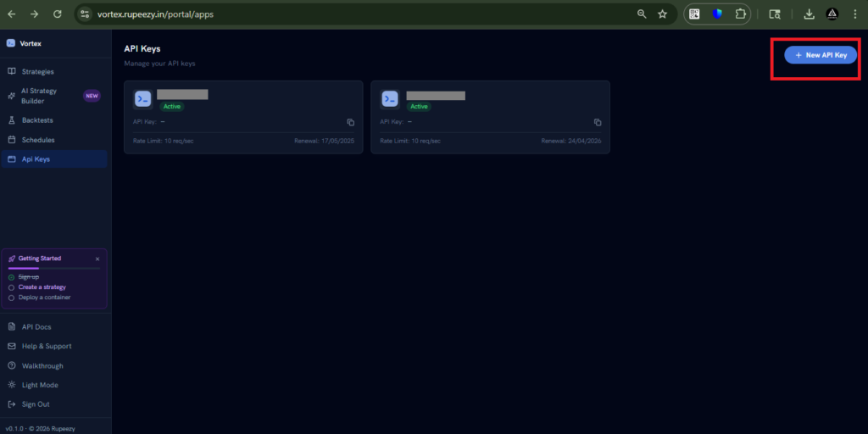This screenshot has height=434, width=868.
Task: Toggle Light Mode in sidebar
Action: point(41,385)
